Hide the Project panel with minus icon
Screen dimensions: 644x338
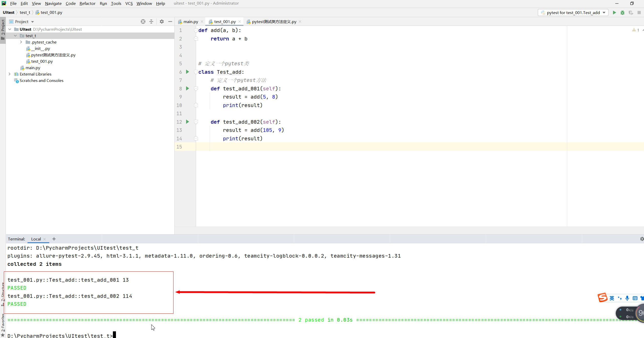[170, 22]
